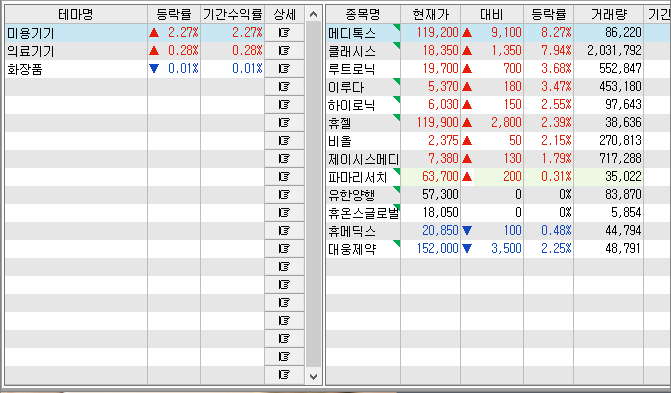671x393 pixels.
Task: Click 미용기기 change rate 2.27% in 등락률 column
Action: coord(183,33)
